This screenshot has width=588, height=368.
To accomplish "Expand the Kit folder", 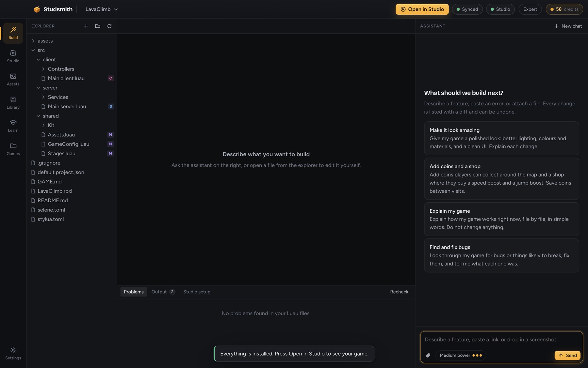I will click(72, 125).
